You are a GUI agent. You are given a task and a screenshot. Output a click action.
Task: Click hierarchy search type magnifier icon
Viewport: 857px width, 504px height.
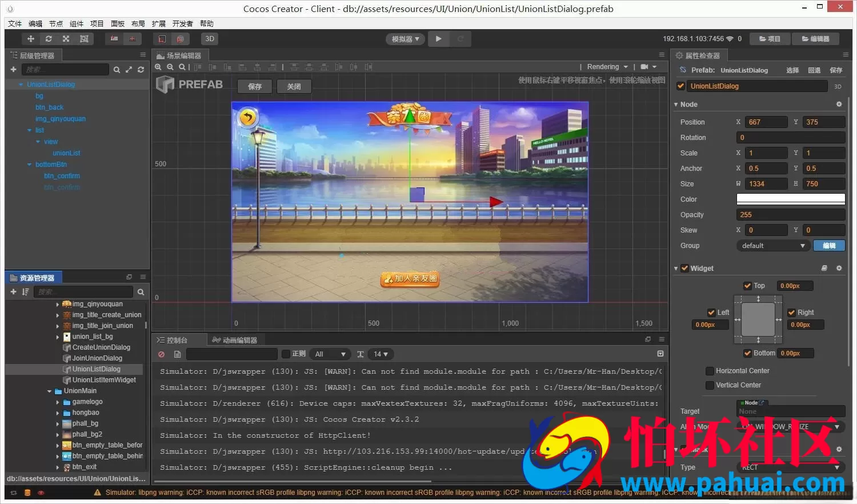point(117,70)
